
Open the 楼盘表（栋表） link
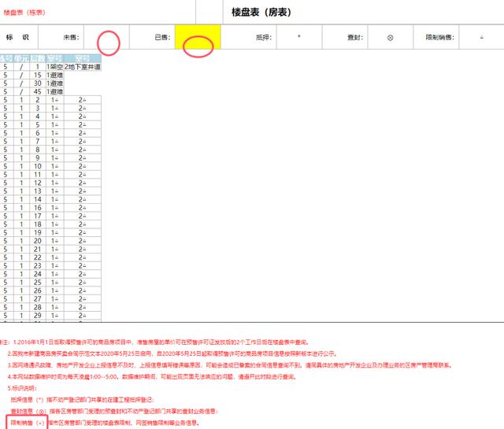(24, 13)
